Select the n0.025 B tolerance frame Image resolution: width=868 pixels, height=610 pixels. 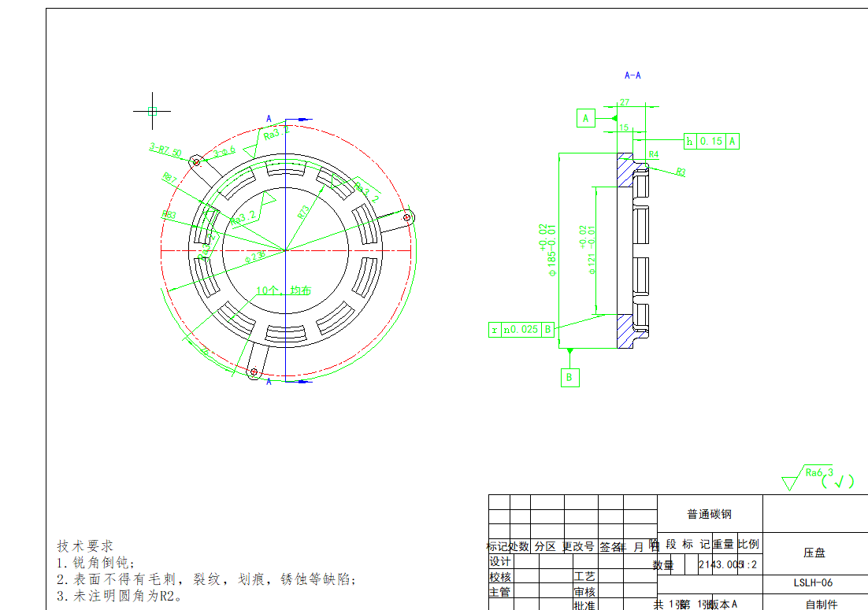tap(521, 330)
